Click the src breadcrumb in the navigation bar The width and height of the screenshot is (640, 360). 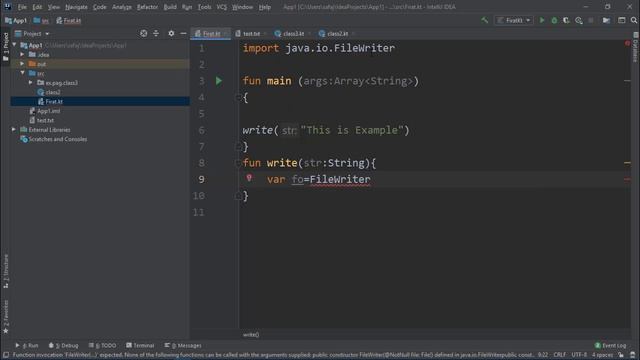(41, 20)
